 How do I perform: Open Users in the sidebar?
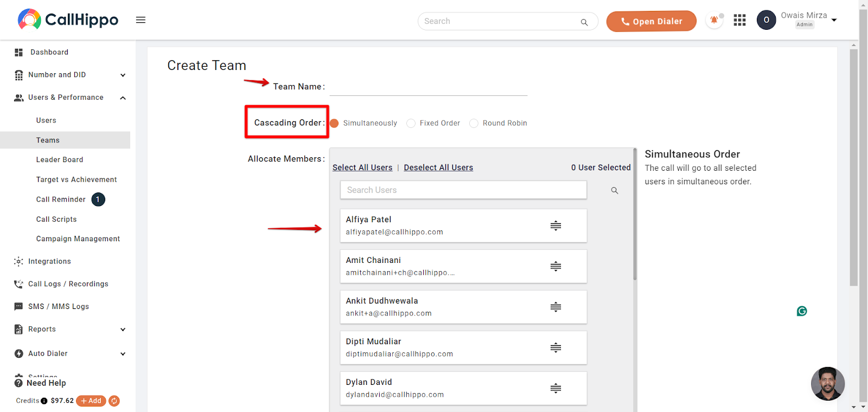tap(46, 120)
